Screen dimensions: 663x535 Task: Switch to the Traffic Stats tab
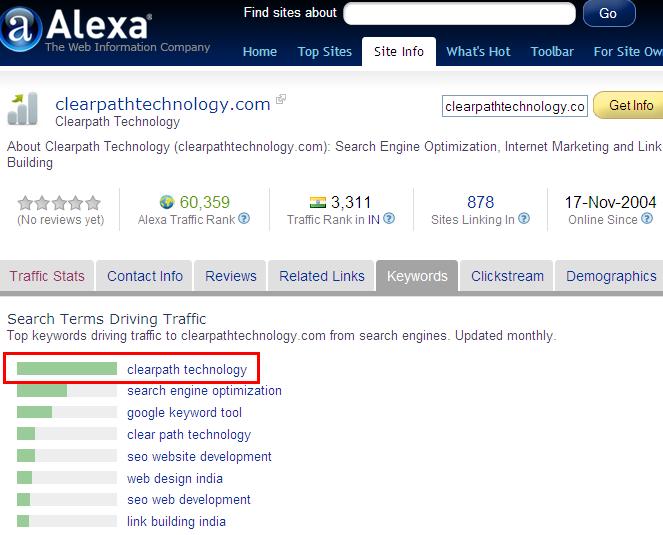pos(47,276)
